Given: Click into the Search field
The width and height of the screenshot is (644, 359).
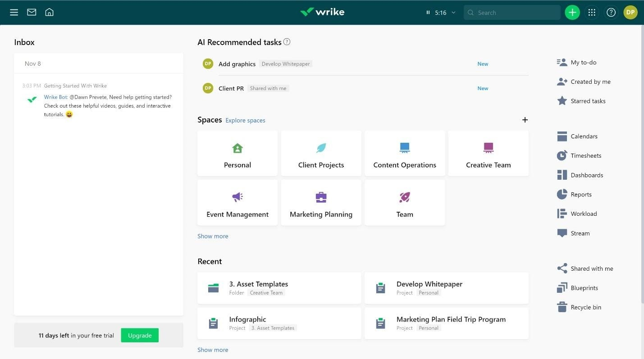Looking at the screenshot, I should pos(512,13).
